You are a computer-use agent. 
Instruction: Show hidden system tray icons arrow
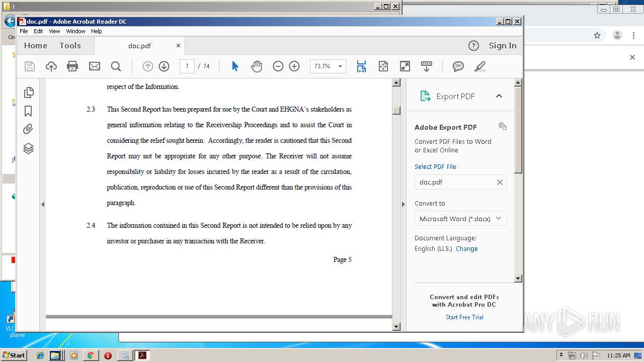(561, 355)
